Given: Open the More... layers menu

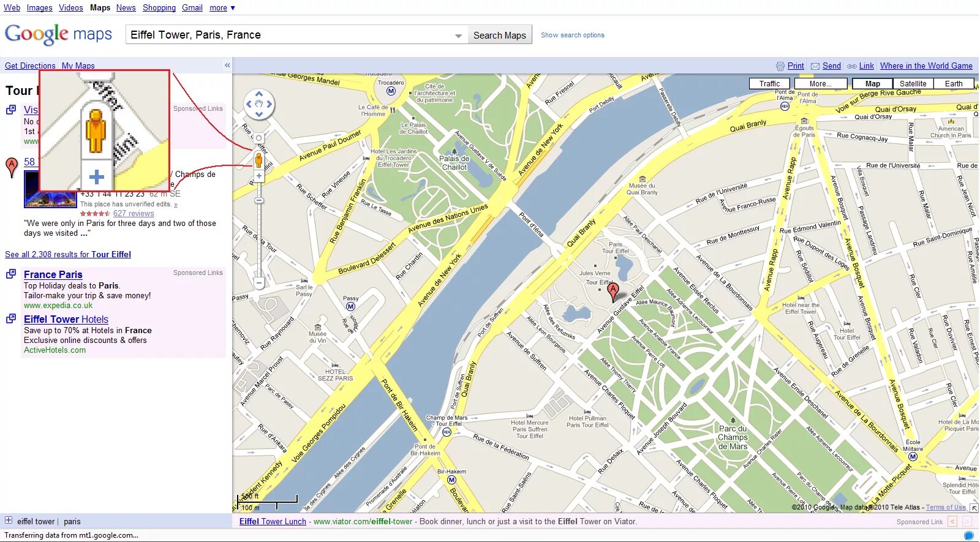Looking at the screenshot, I should (821, 84).
